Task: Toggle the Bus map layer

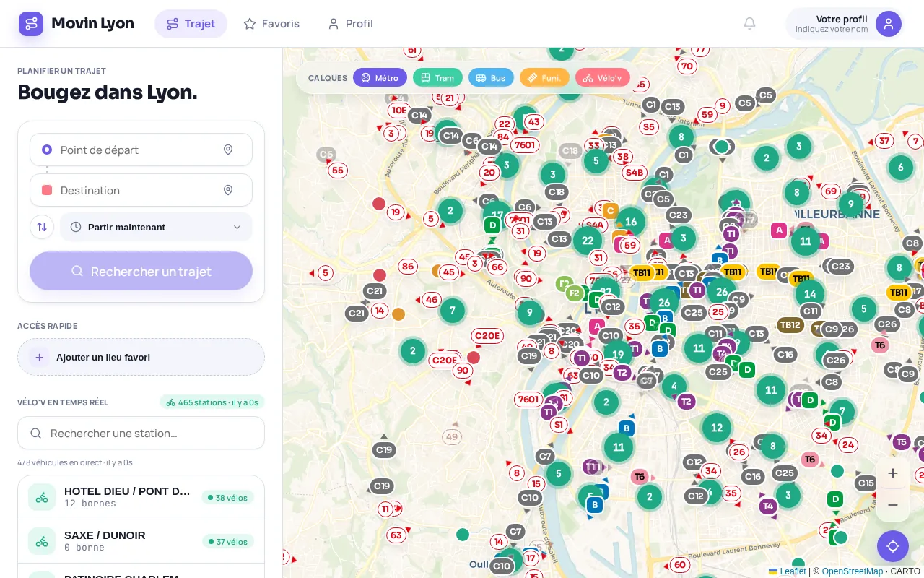Action: coord(491,77)
